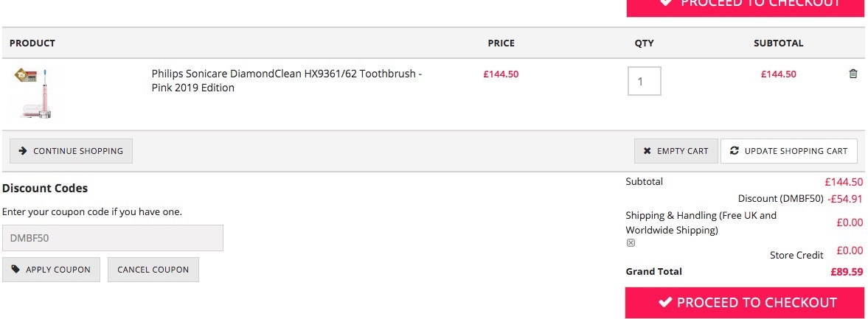Screen dimensions: 868x319
Task: Click the Cancel Coupon button
Action: 153,270
